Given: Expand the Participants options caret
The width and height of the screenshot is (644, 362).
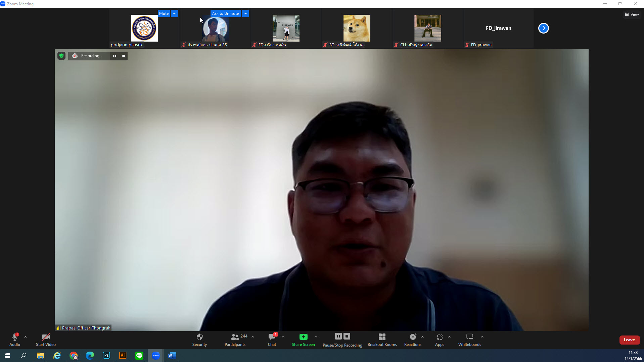Looking at the screenshot, I should pyautogui.click(x=253, y=337).
